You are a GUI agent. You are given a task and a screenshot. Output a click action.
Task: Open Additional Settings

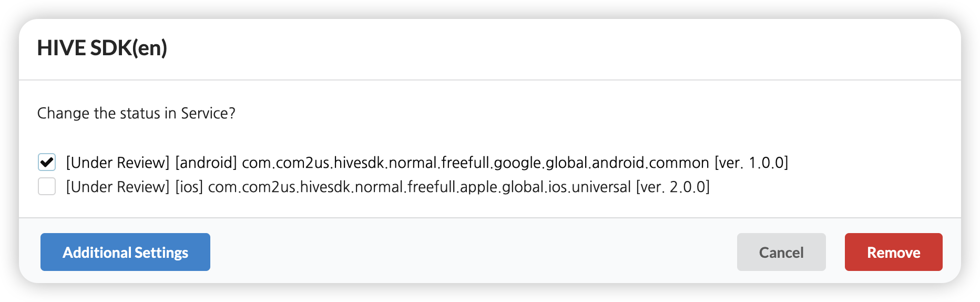tap(125, 252)
